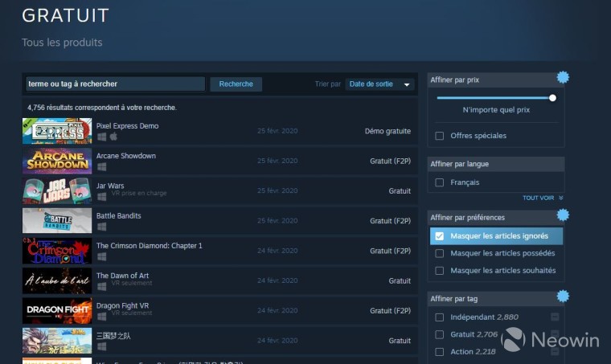
Task: Click the Gratuit (F2P) price for Arcane Showdown
Action: click(390, 162)
